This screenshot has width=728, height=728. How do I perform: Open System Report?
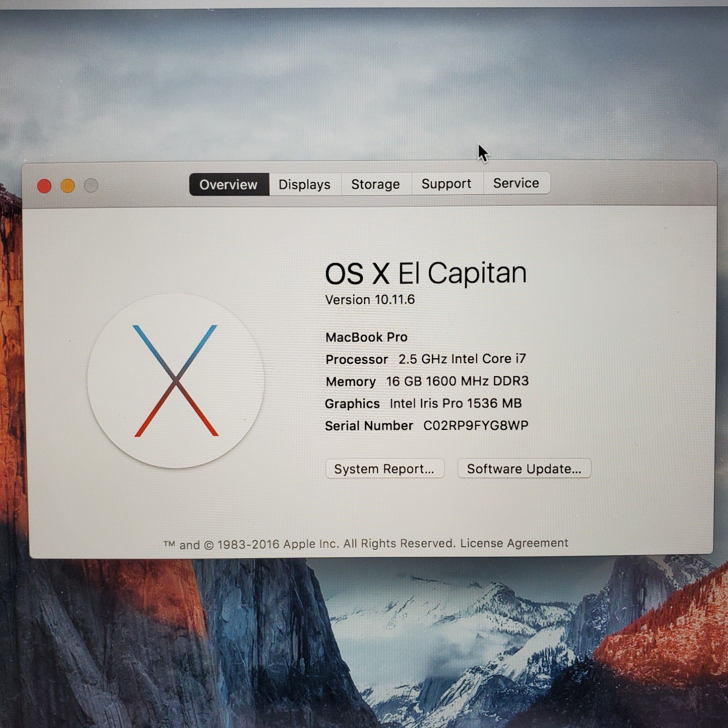pos(384,469)
